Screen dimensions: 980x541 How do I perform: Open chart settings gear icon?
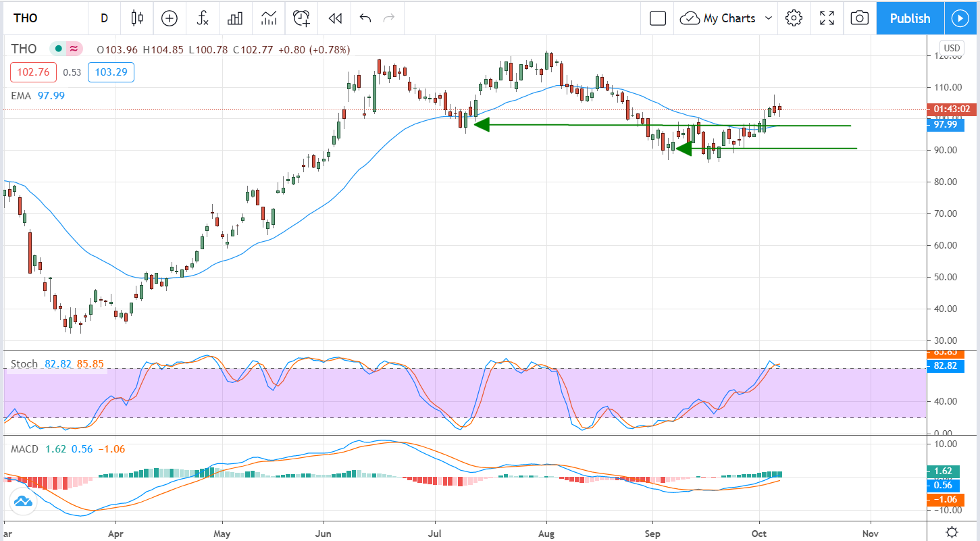click(x=794, y=18)
